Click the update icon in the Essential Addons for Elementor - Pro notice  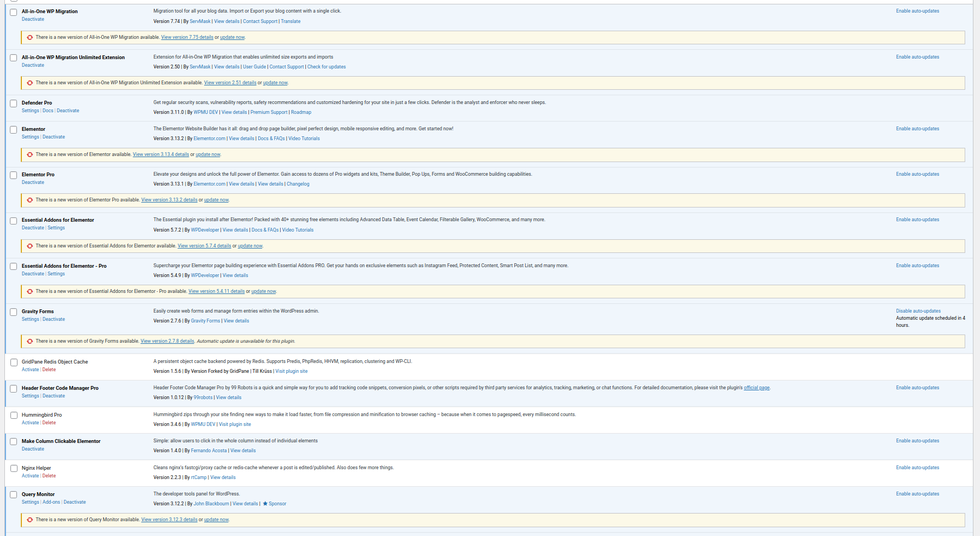click(x=30, y=292)
